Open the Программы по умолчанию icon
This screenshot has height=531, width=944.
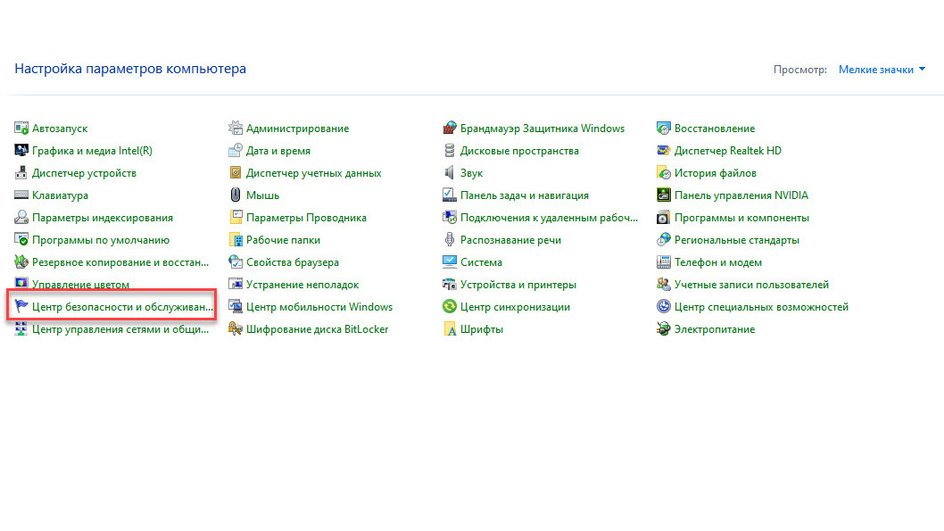(21, 240)
